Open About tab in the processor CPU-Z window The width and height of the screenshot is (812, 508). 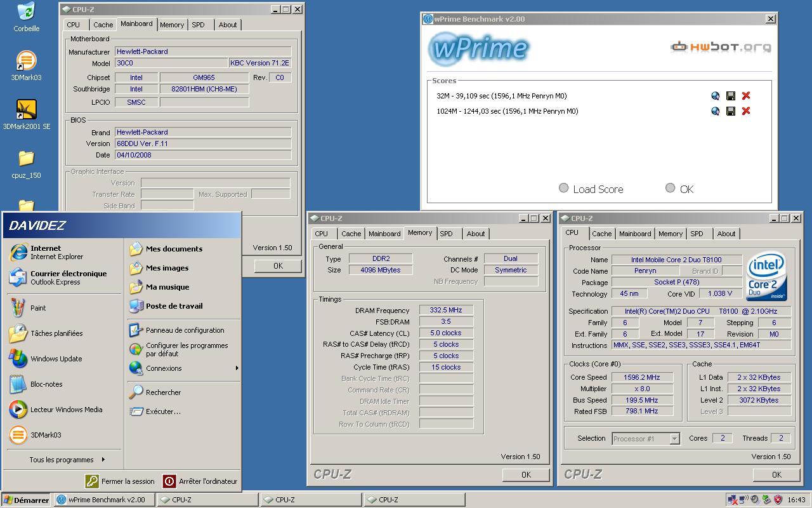pos(726,234)
